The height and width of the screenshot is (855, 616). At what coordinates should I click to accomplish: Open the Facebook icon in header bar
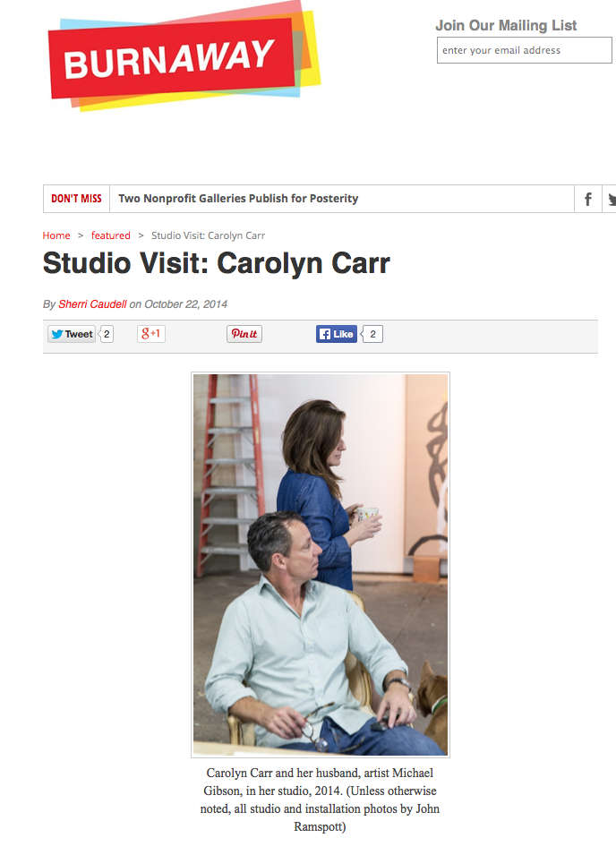[x=587, y=199]
